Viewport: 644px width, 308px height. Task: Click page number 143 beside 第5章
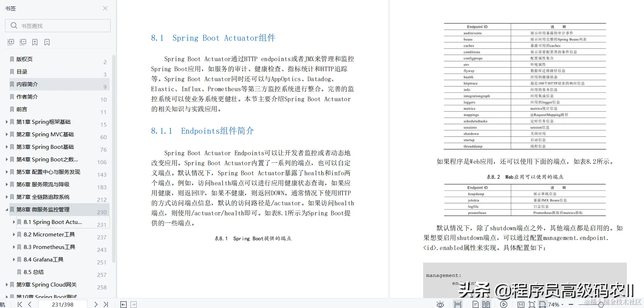[x=102, y=175]
